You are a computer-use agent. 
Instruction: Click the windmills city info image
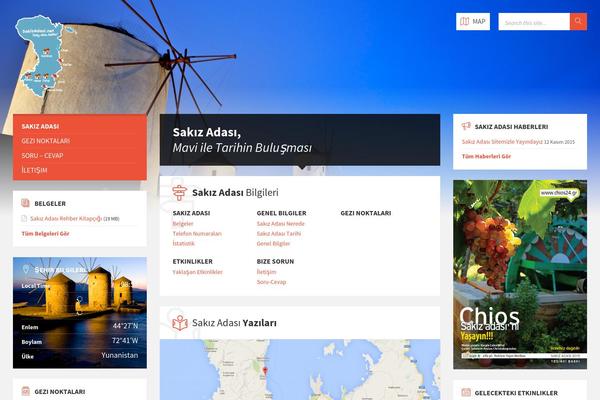click(x=80, y=312)
